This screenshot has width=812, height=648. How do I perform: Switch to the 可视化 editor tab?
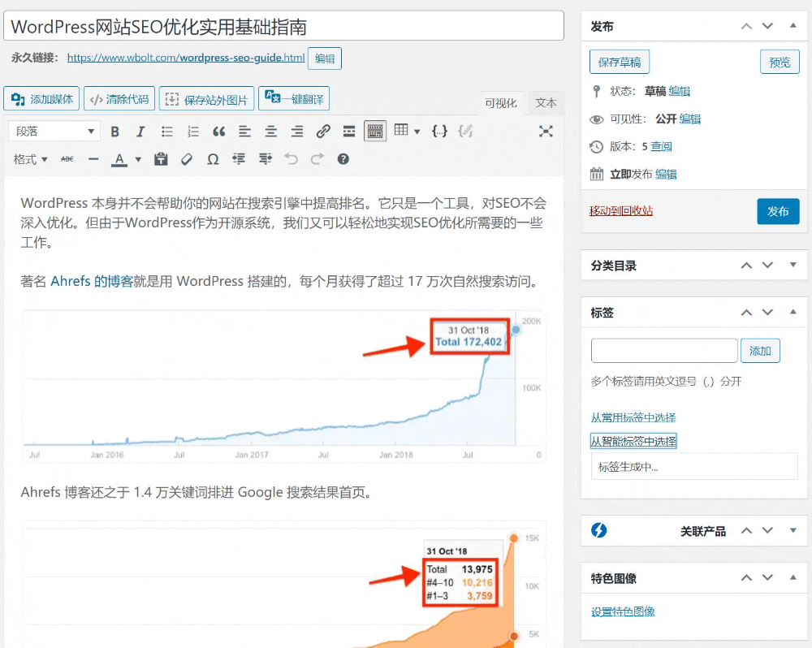coord(502,102)
